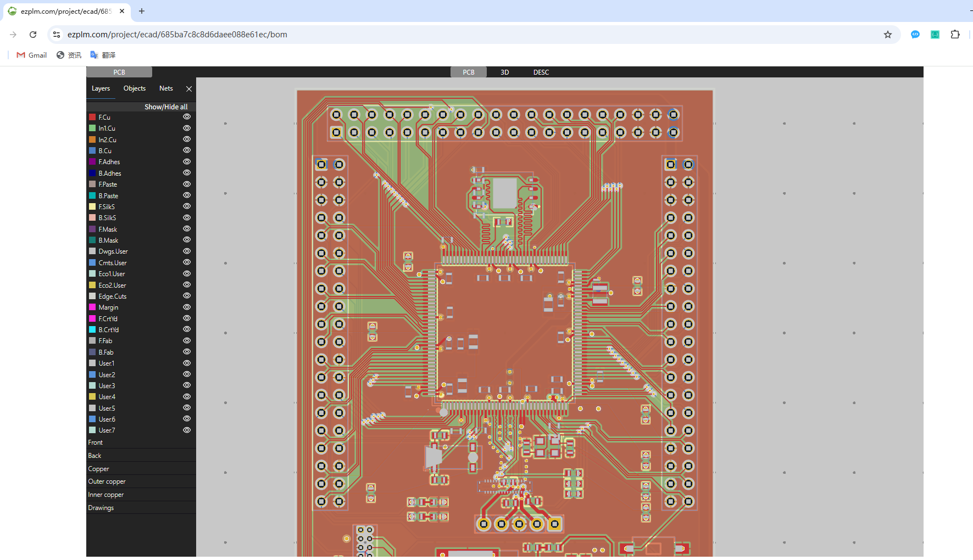The height and width of the screenshot is (560, 973).
Task: Hide the B.Adhes layer
Action: [187, 173]
